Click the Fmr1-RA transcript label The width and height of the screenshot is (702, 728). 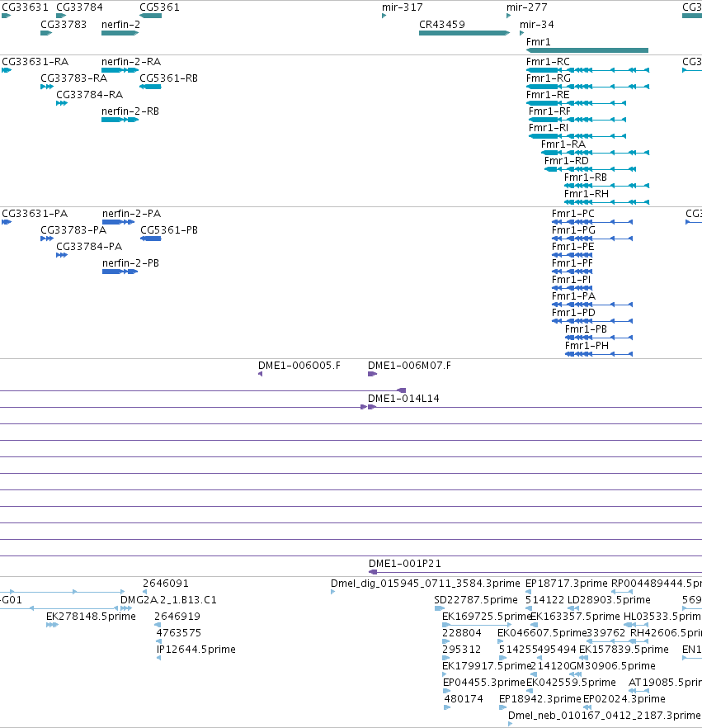[563, 144]
